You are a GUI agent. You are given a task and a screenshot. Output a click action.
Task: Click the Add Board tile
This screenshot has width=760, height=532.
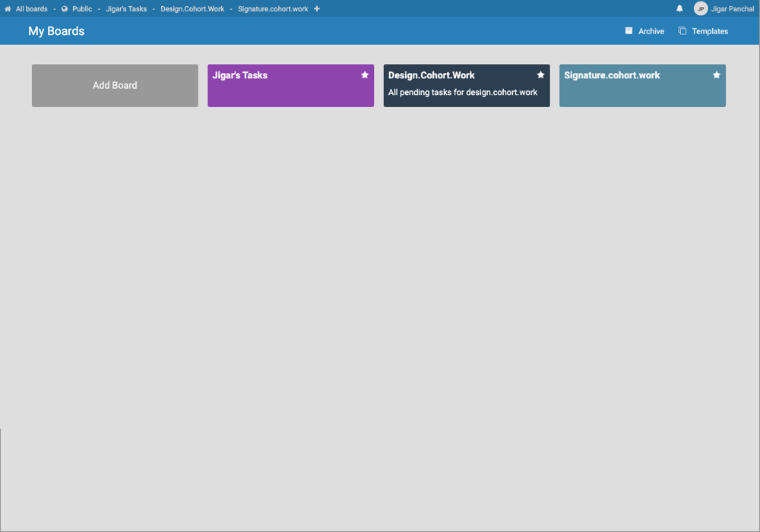[x=115, y=85]
